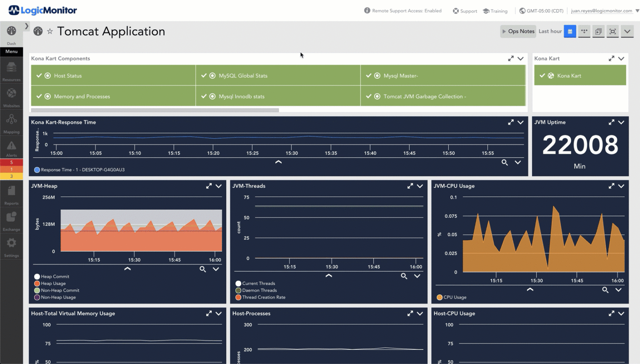The width and height of the screenshot is (640, 364).
Task: Open the Reports menu item
Action: tap(11, 192)
